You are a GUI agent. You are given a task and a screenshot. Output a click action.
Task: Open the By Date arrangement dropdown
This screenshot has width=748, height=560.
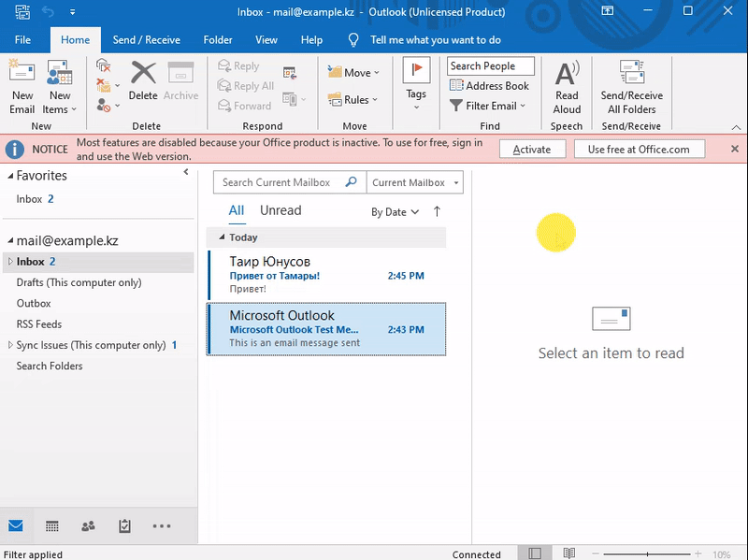point(395,212)
